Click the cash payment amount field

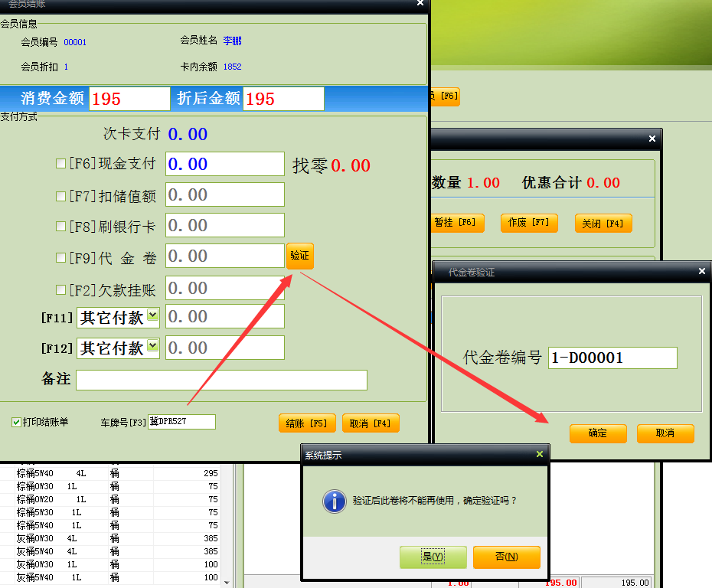[225, 164]
